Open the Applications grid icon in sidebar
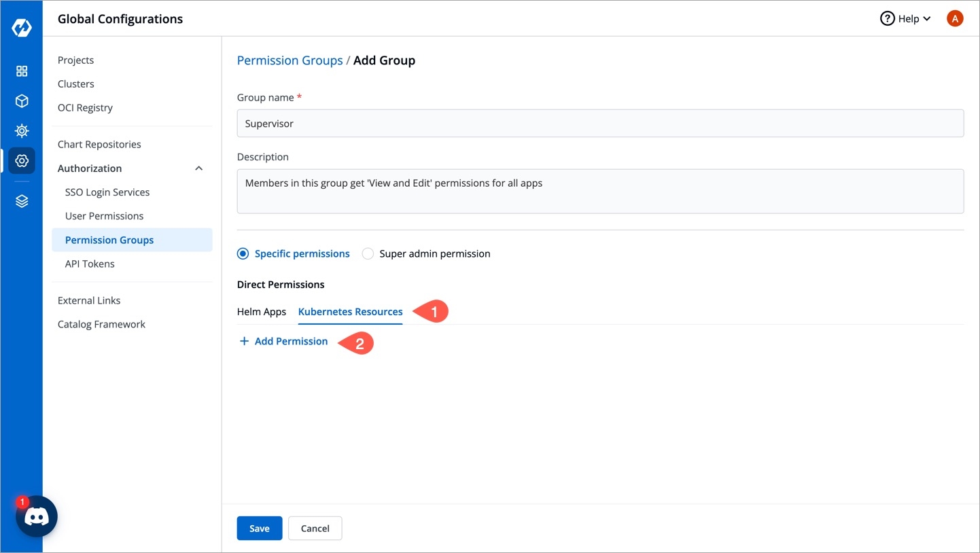This screenshot has width=980, height=553. pyautogui.click(x=22, y=71)
